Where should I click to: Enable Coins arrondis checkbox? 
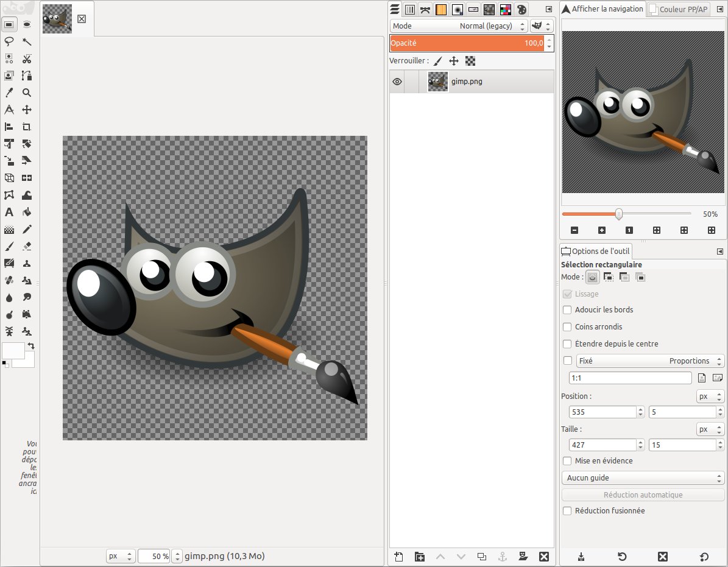(567, 327)
